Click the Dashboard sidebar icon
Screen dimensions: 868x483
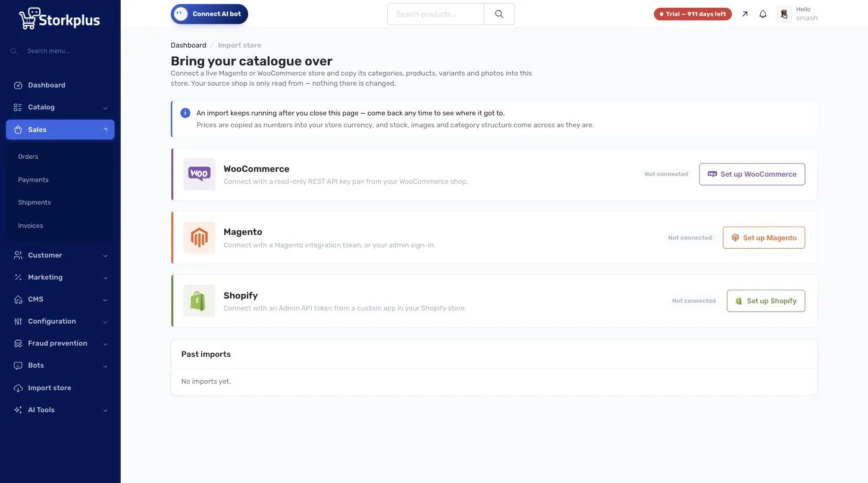pyautogui.click(x=18, y=85)
